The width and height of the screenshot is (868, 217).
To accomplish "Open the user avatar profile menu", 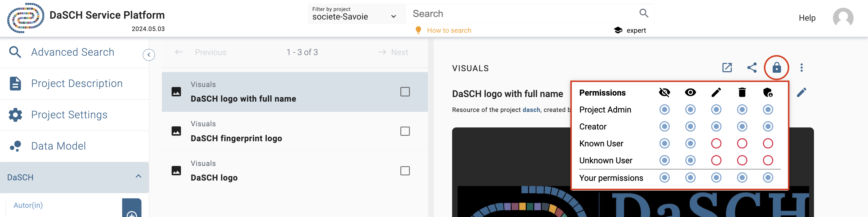I will [x=843, y=18].
